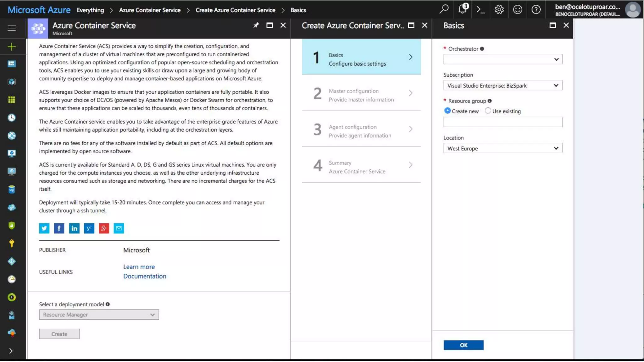644x362 pixels.
Task: Select Create new resource group radio
Action: (447, 111)
